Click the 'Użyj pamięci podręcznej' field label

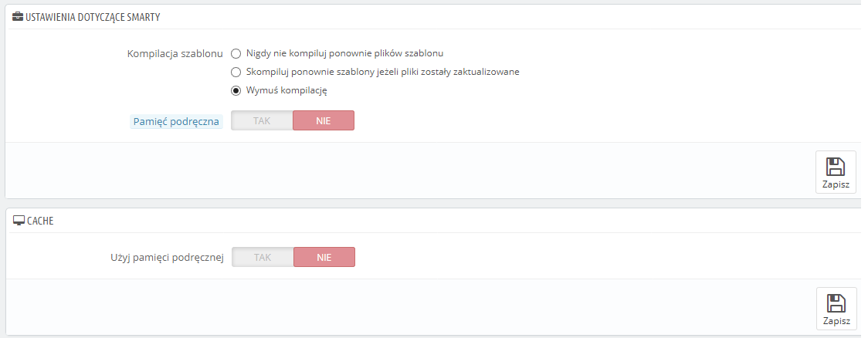click(x=167, y=258)
